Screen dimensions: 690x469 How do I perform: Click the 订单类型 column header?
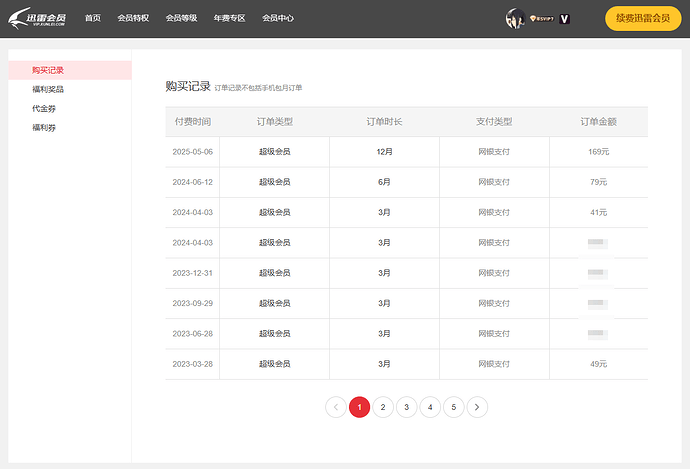(x=275, y=122)
